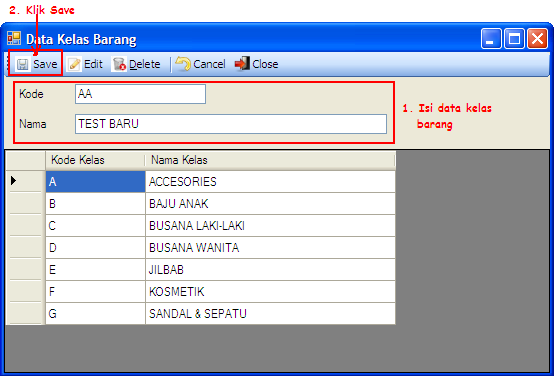
Task: Select the ACCESORIES cell
Action: tap(270, 182)
